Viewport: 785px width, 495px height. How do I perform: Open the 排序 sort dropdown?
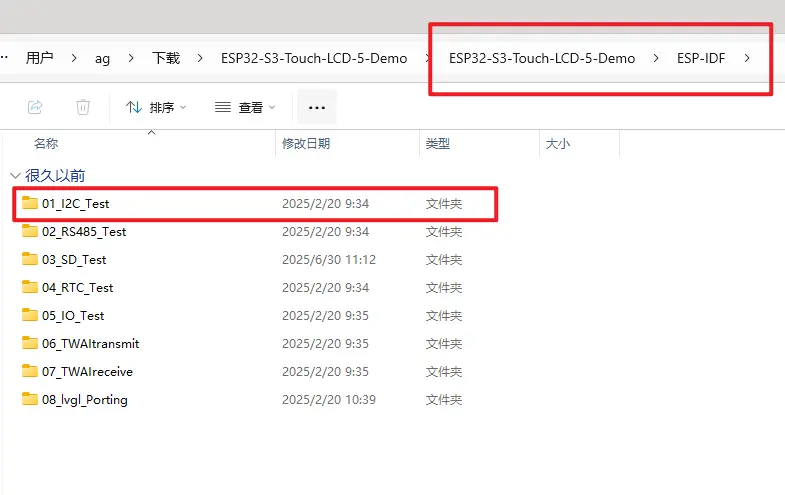156,107
